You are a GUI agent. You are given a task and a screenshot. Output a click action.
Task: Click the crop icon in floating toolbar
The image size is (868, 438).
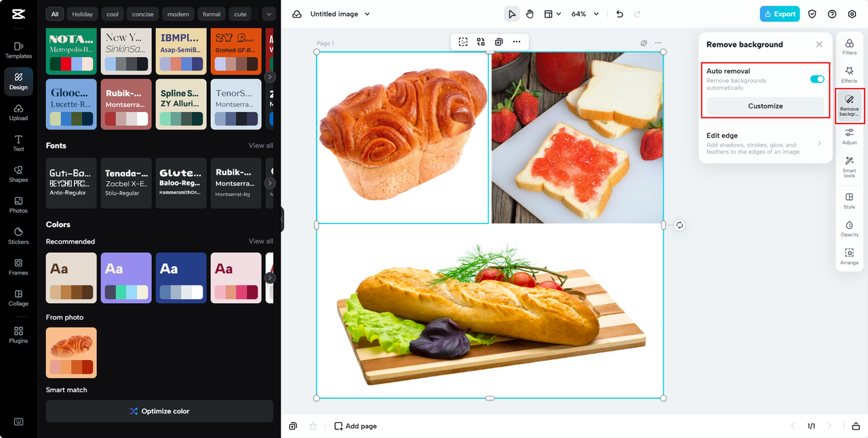tap(463, 42)
